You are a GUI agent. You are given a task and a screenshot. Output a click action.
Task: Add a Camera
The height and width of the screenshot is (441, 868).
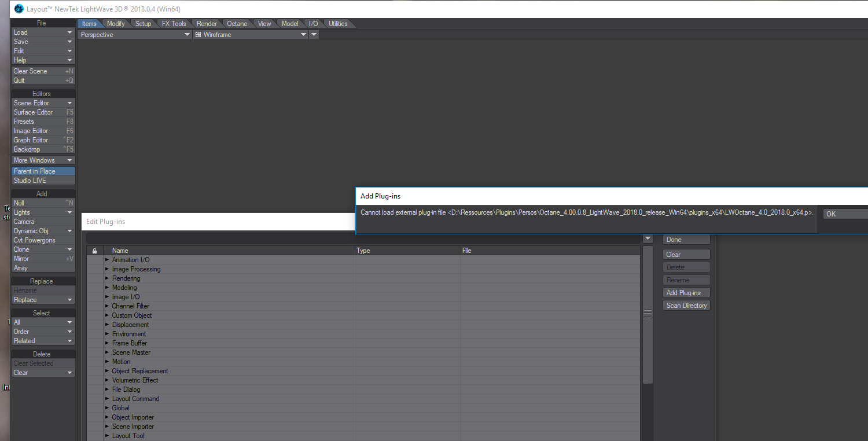click(x=43, y=222)
